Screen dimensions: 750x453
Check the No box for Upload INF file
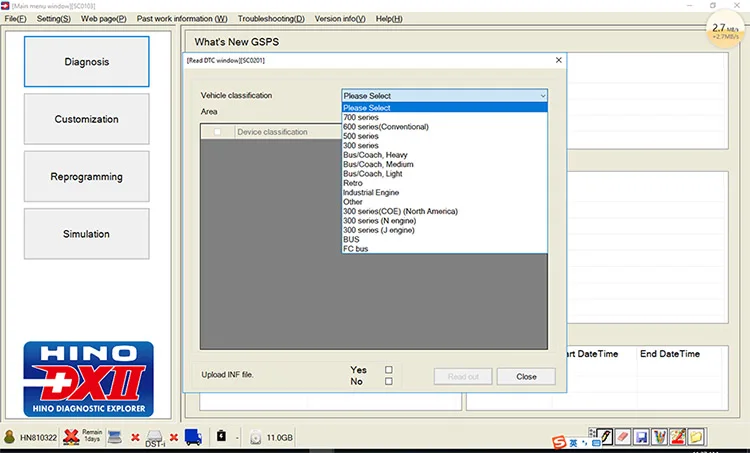[389, 381]
